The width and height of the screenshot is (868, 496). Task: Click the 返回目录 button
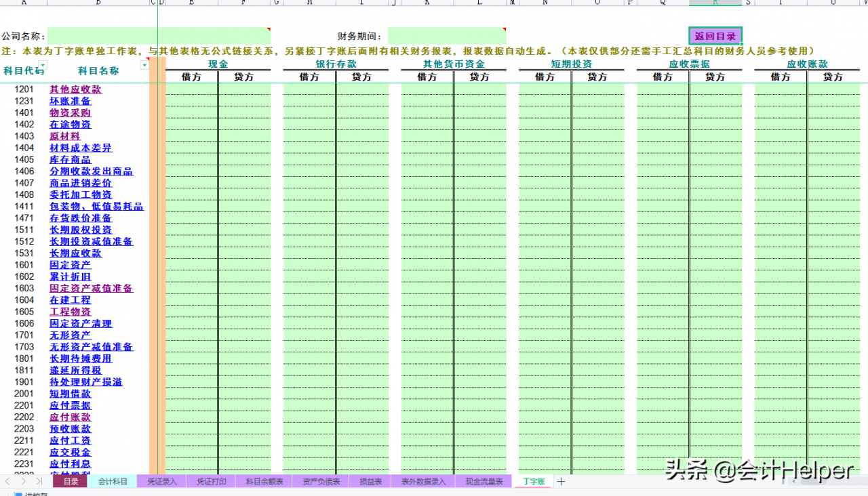pos(715,36)
